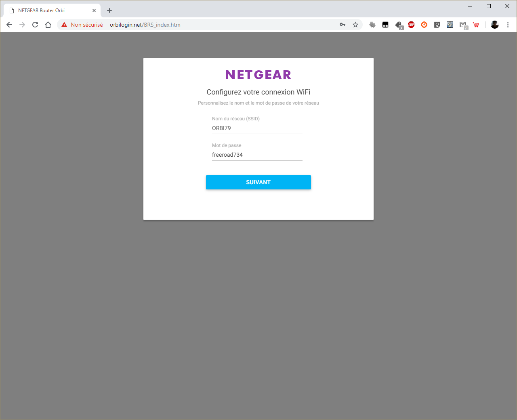Close the Chrome window
Screen dimensions: 517x420
coord(507,6)
